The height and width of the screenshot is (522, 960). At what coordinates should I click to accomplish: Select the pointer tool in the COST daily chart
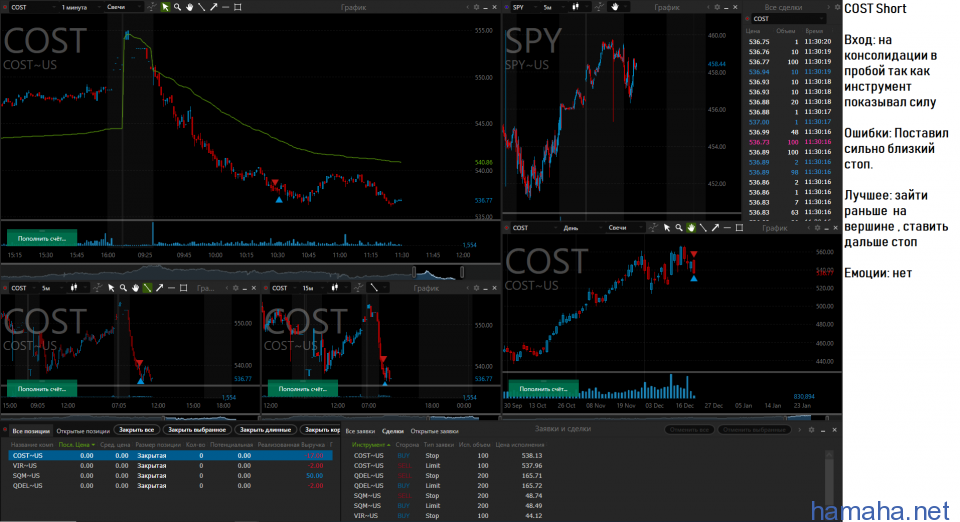(x=667, y=228)
